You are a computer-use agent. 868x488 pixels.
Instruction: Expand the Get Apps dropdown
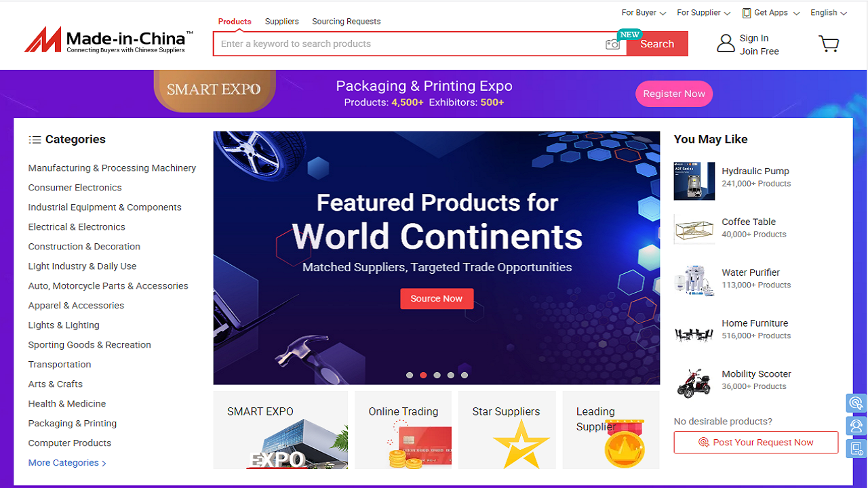[771, 13]
